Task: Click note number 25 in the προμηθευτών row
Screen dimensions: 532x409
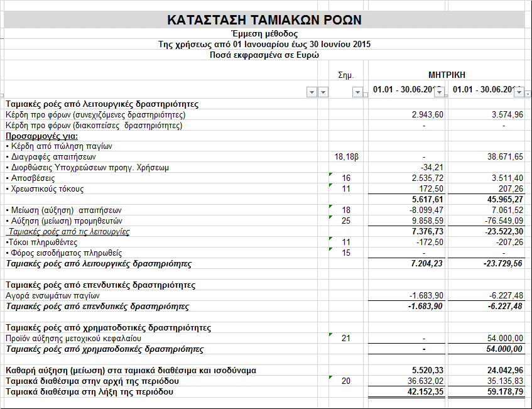Action: point(346,221)
